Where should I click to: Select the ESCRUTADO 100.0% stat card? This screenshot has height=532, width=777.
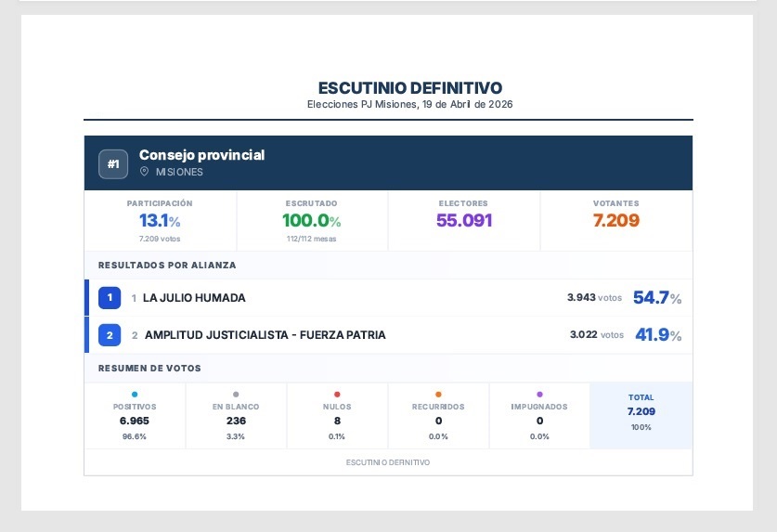tap(312, 220)
